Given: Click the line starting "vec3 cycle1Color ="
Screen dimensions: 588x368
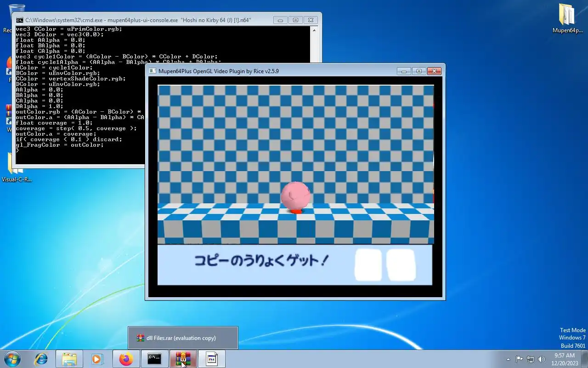Looking at the screenshot, I should 117,57.
